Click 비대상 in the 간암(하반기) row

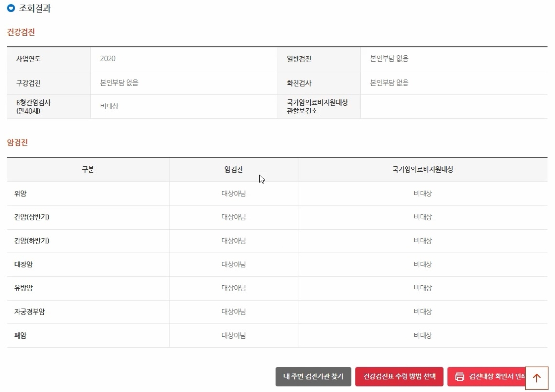point(423,241)
